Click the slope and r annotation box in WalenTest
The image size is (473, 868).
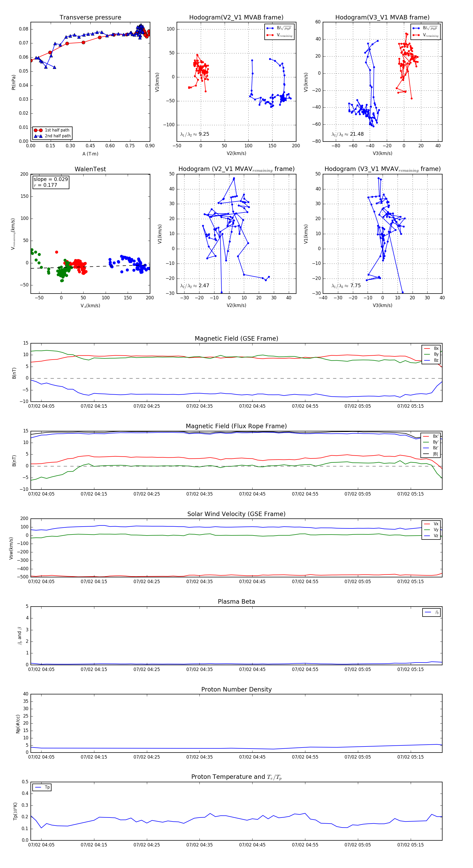(x=50, y=182)
